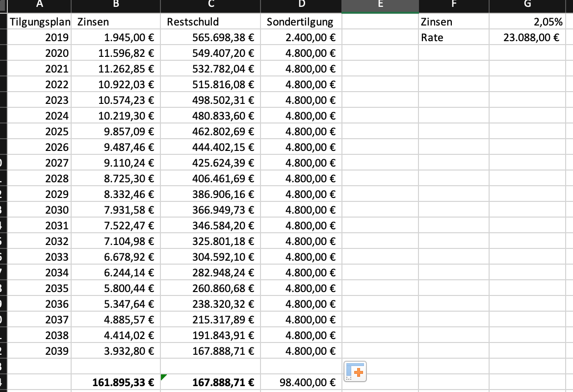Select column G header

[x=527, y=5]
